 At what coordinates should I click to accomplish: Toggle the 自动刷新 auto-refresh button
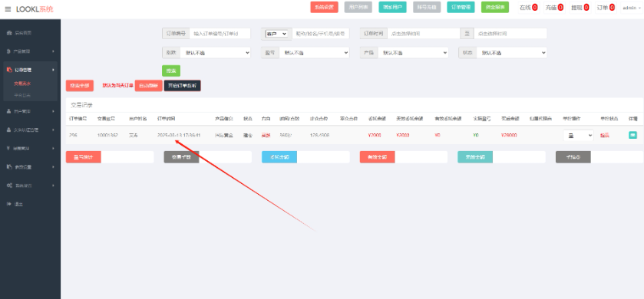pos(149,86)
